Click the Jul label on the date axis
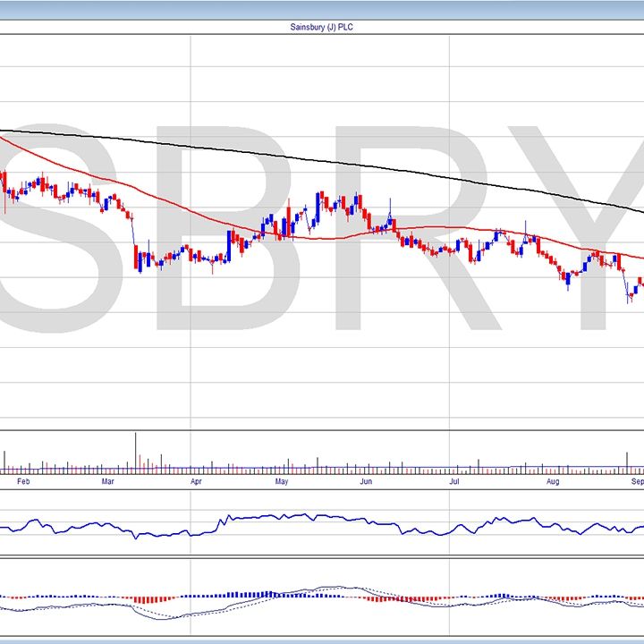This screenshot has width=644, height=644. (454, 481)
